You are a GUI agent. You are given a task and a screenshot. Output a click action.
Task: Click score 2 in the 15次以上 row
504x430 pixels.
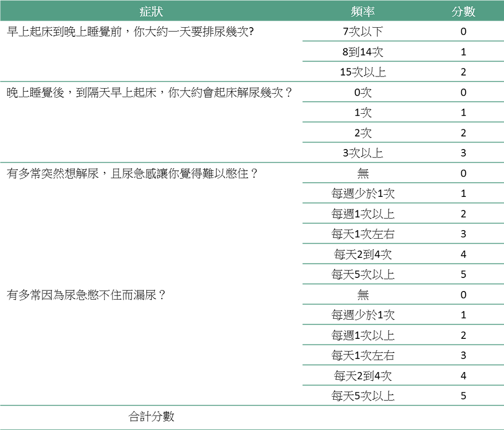tap(463, 72)
